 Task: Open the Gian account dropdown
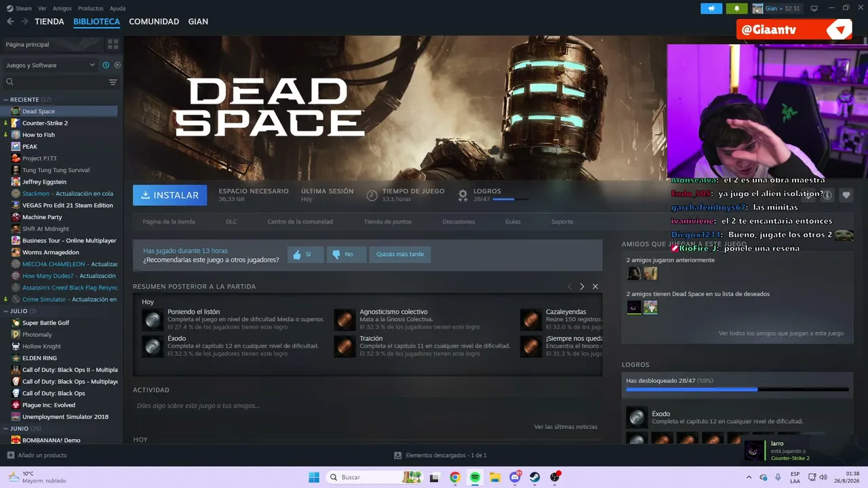point(776,8)
